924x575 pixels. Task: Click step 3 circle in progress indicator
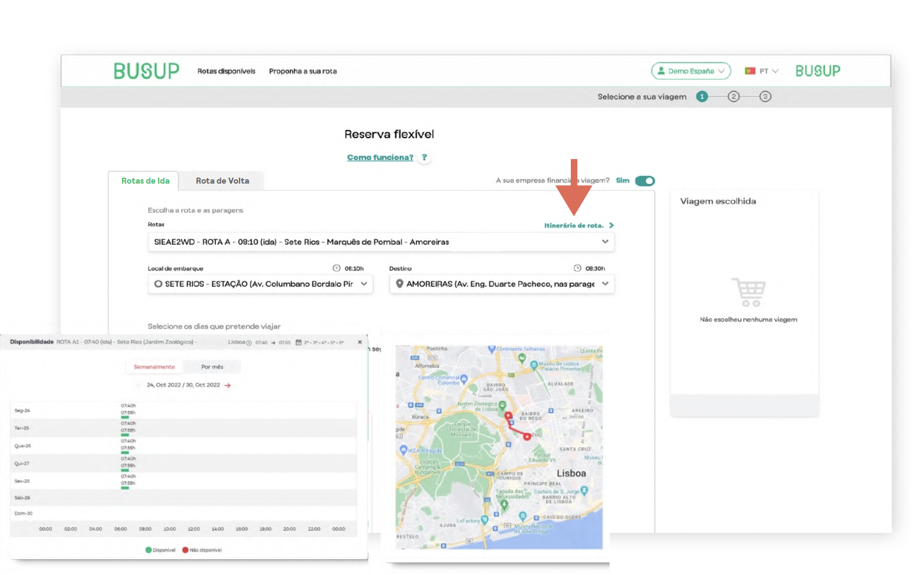pyautogui.click(x=765, y=97)
